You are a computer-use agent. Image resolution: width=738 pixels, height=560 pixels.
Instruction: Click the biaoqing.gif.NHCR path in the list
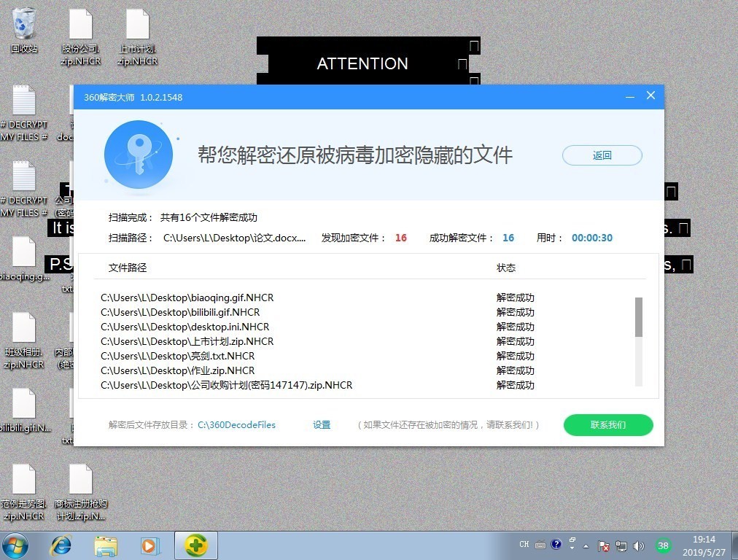point(187,297)
